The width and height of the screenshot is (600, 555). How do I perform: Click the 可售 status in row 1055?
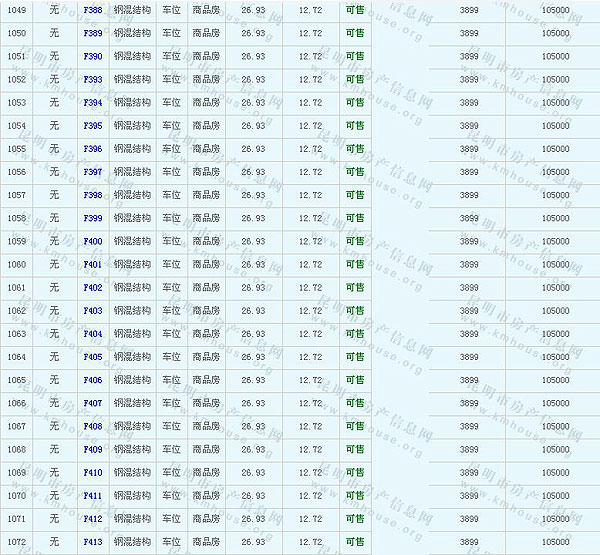pyautogui.click(x=354, y=149)
